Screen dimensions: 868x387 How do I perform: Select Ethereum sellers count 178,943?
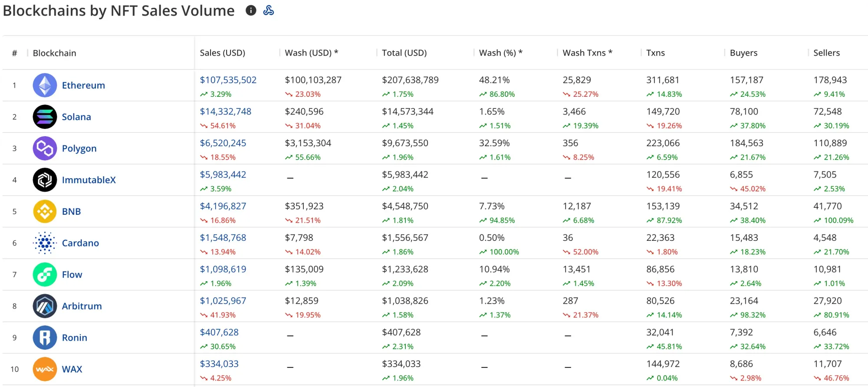click(830, 80)
